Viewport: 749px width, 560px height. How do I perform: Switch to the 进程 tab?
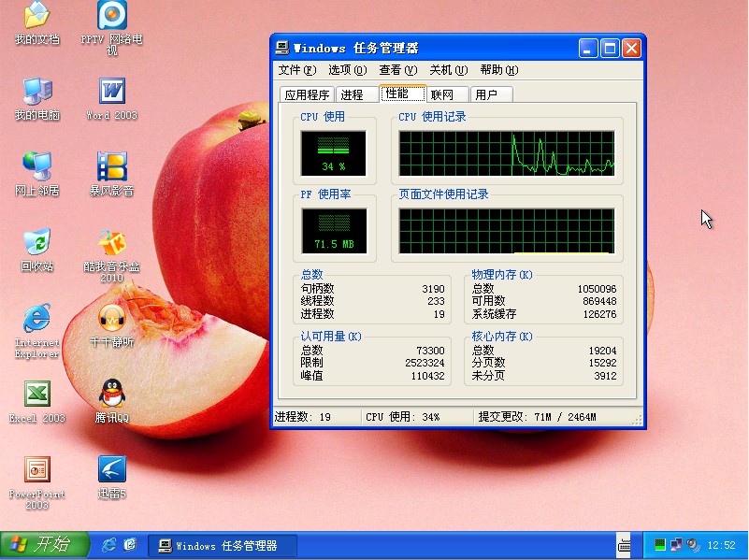pyautogui.click(x=353, y=94)
